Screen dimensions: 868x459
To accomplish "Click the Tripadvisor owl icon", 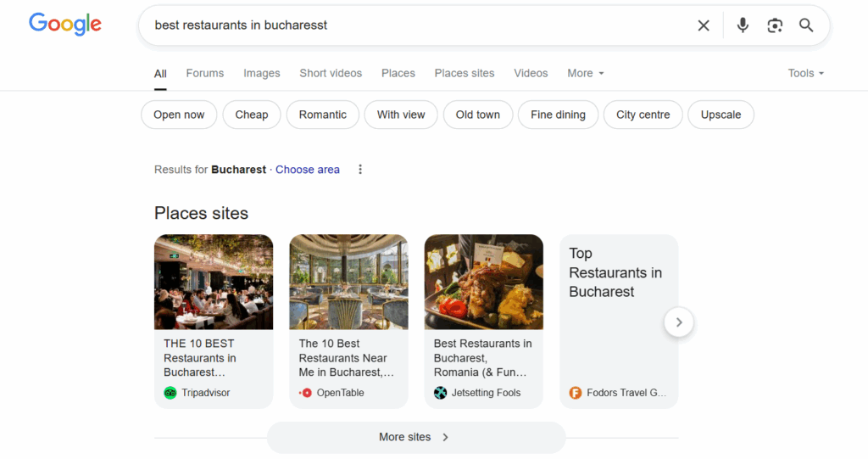I will click(170, 393).
